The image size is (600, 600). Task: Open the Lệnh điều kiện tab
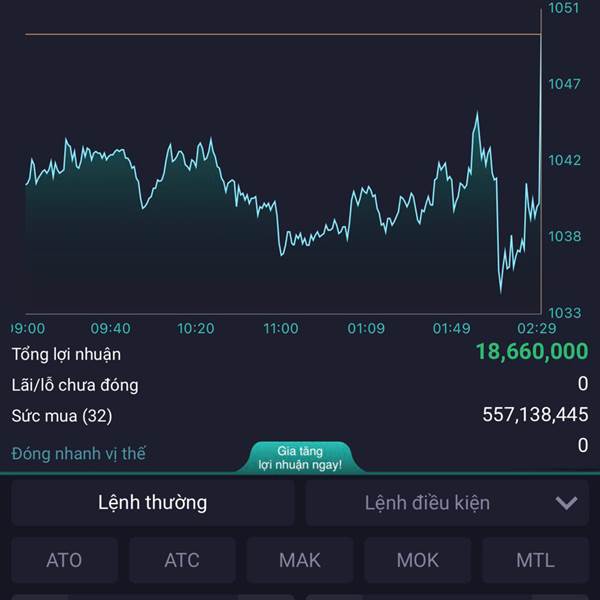coord(447,503)
